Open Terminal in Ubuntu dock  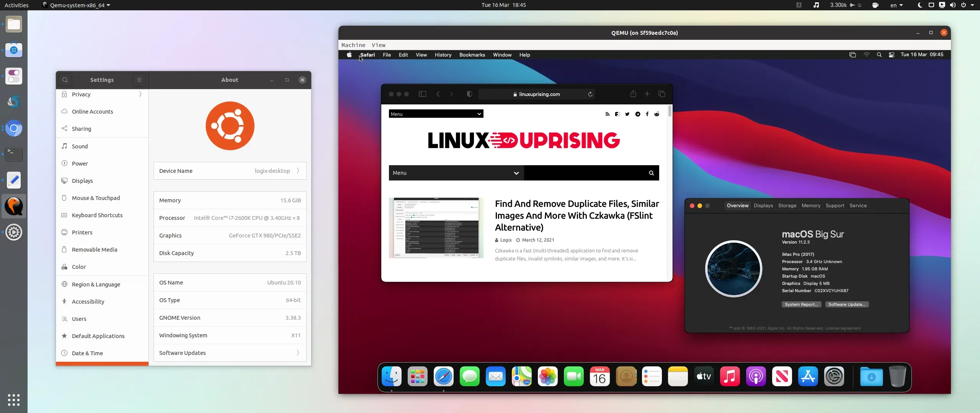coord(14,154)
